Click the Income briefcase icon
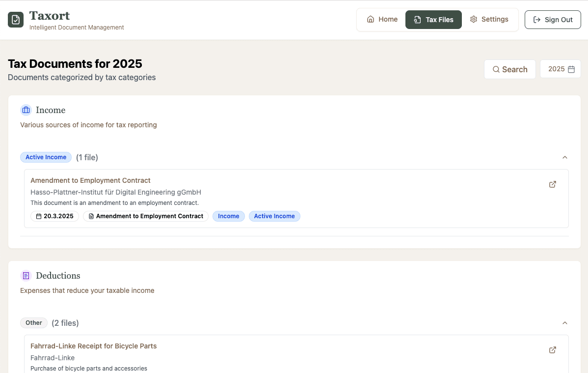Screen dimensions: 588x373 click(26, 110)
